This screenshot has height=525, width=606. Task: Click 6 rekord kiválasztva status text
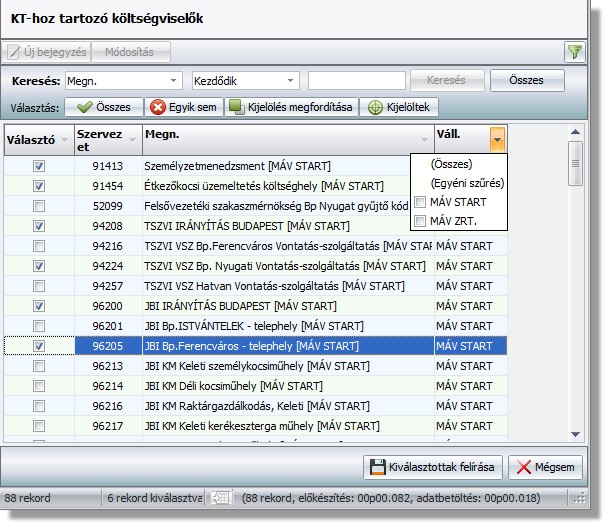(x=154, y=498)
